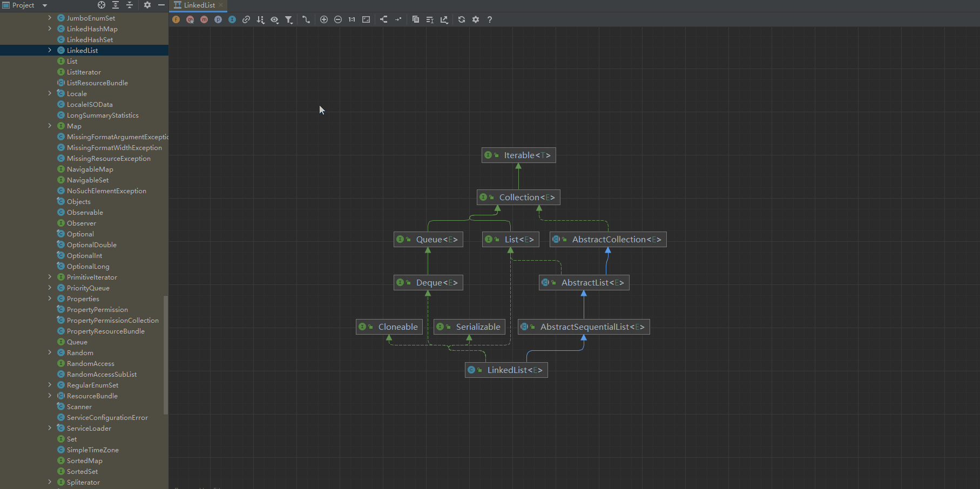This screenshot has width=980, height=489.
Task: Select the LinkedList diagram tab
Action: 198,5
